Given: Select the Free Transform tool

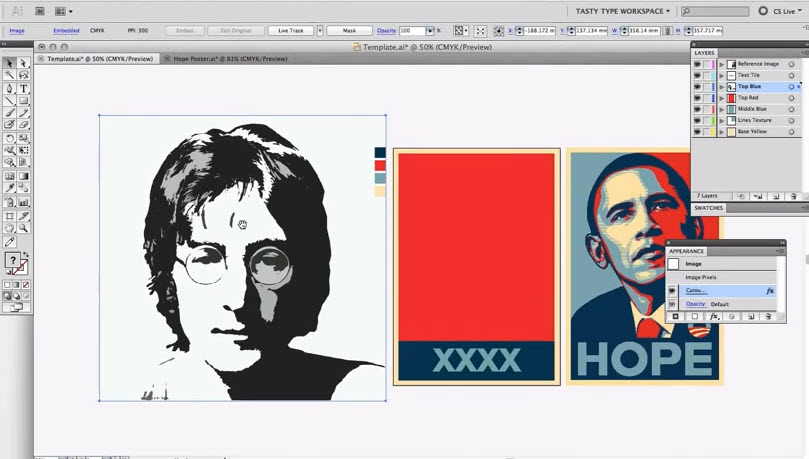Looking at the screenshot, I should 23,150.
